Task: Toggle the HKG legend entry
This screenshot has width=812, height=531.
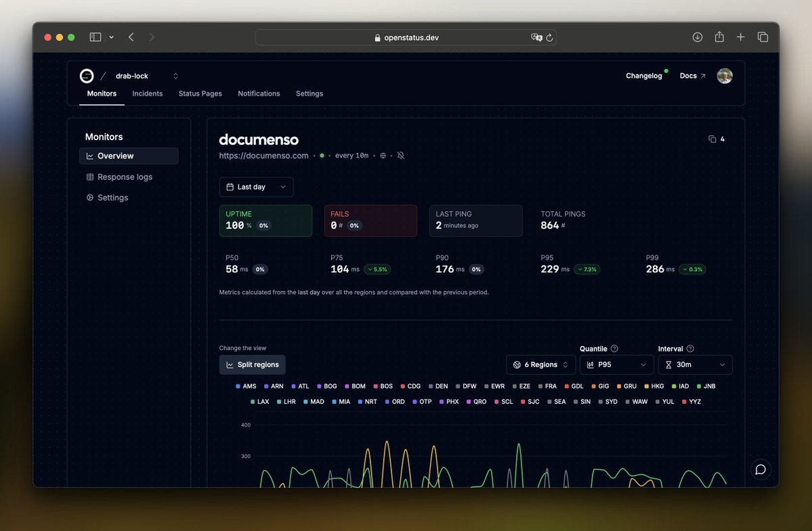Action: (654, 386)
